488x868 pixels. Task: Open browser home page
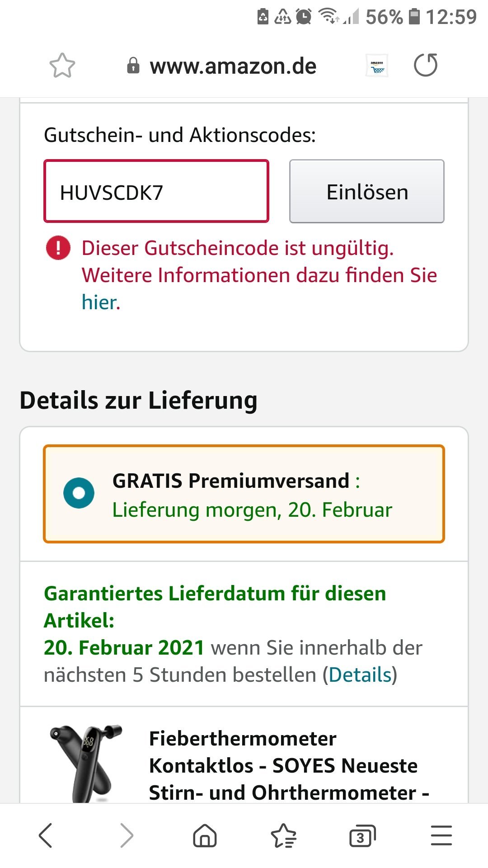[205, 835]
